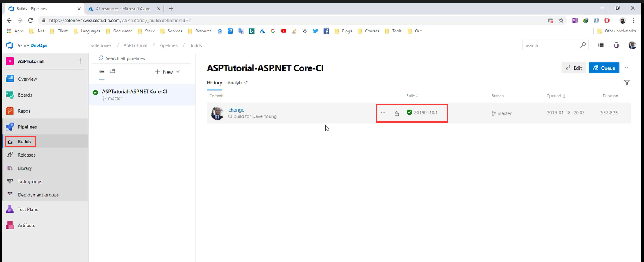Viewport: 644px width, 262px height.
Task: Open the Courses bookmark folder
Action: (x=368, y=31)
